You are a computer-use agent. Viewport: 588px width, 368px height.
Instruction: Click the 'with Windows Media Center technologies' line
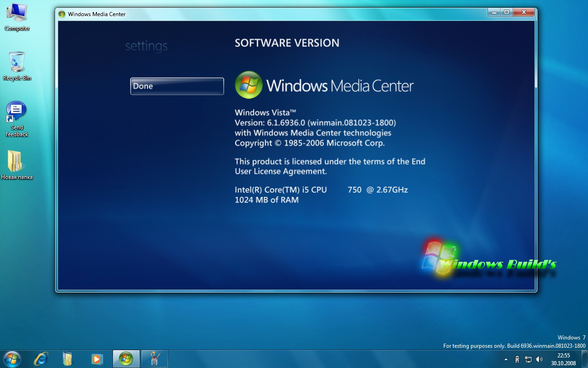coord(313,133)
